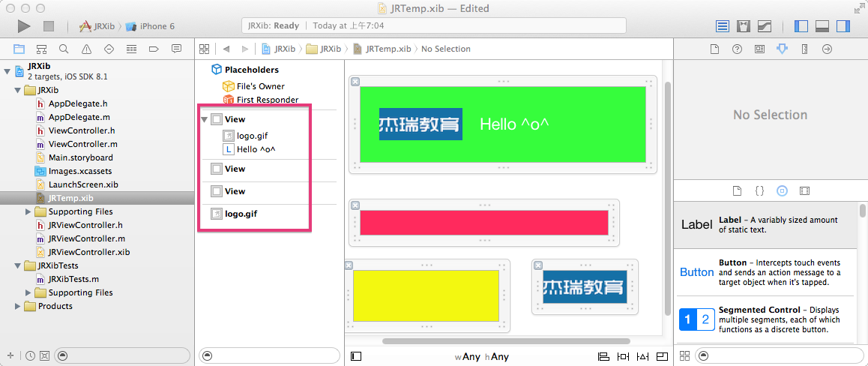This screenshot has width=868, height=366.
Task: Open the Issue navigator
Action: (86, 49)
